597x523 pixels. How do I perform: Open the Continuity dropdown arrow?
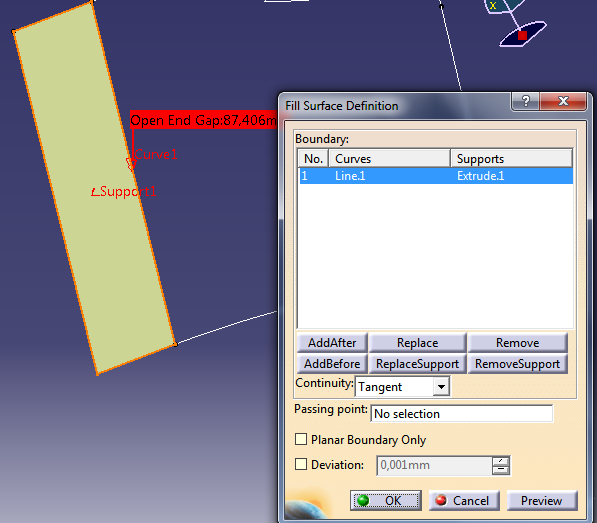click(x=441, y=387)
